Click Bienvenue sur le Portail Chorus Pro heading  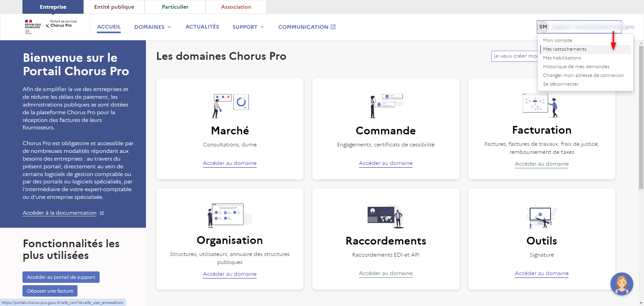click(76, 64)
